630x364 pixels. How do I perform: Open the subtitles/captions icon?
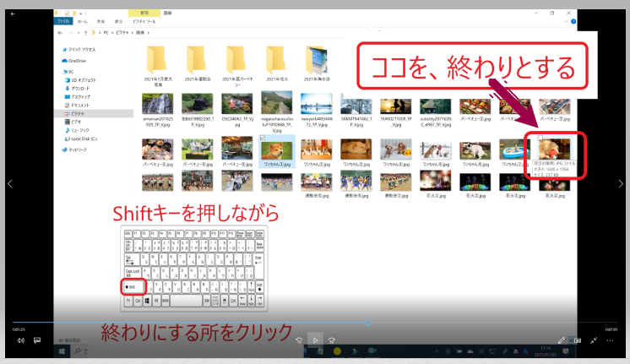(x=37, y=340)
